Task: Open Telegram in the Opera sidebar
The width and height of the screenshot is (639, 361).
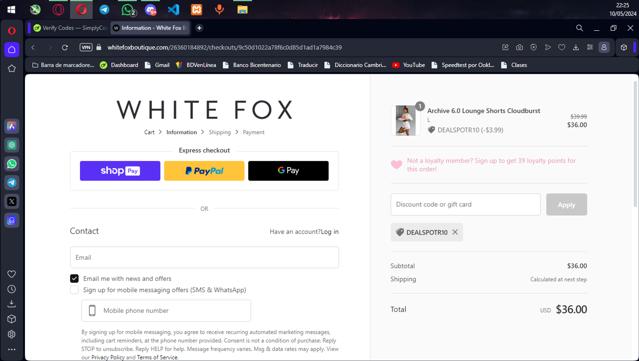Action: pyautogui.click(x=12, y=183)
